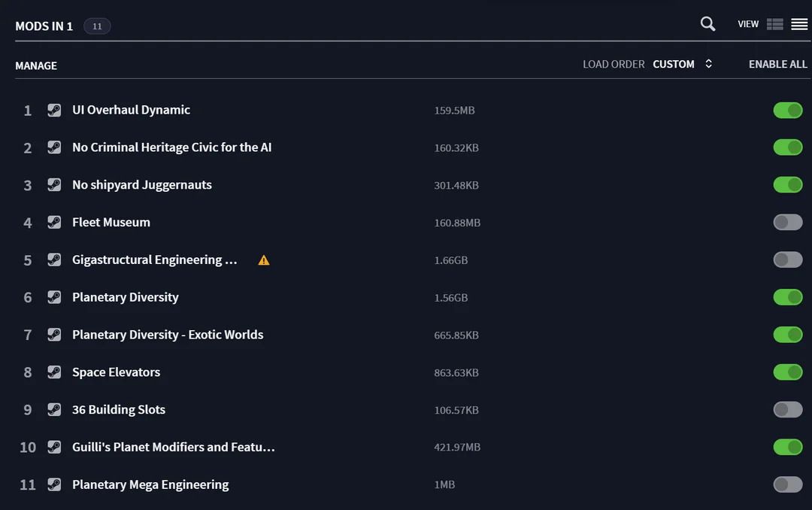The height and width of the screenshot is (510, 812).
Task: Switch to the compact list view icon
Action: [x=799, y=24]
